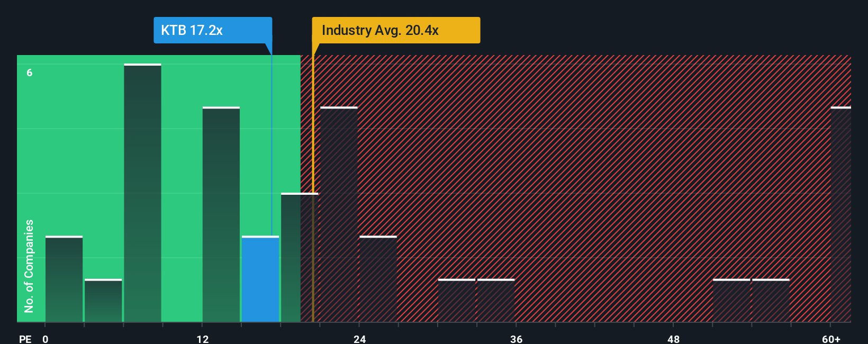Click the x-axis tick label '60+'
868x344 pixels.
(x=831, y=339)
